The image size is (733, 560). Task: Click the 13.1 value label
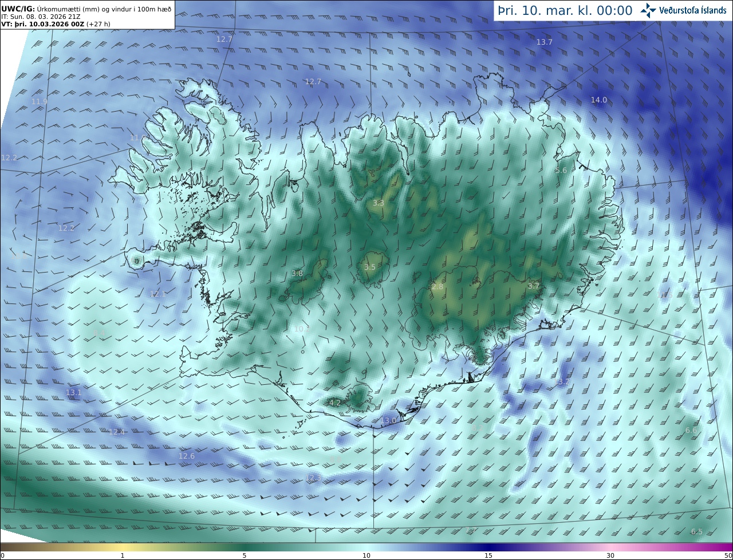73,393
